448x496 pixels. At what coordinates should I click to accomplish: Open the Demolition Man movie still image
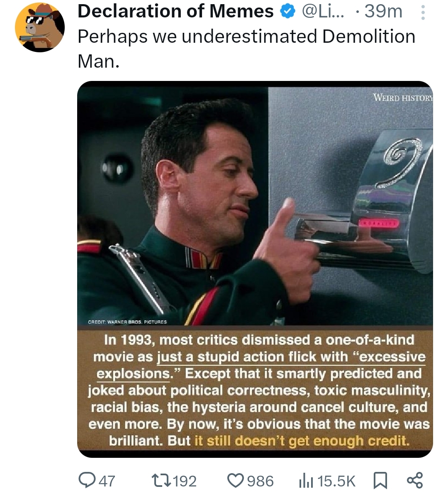pos(255,269)
